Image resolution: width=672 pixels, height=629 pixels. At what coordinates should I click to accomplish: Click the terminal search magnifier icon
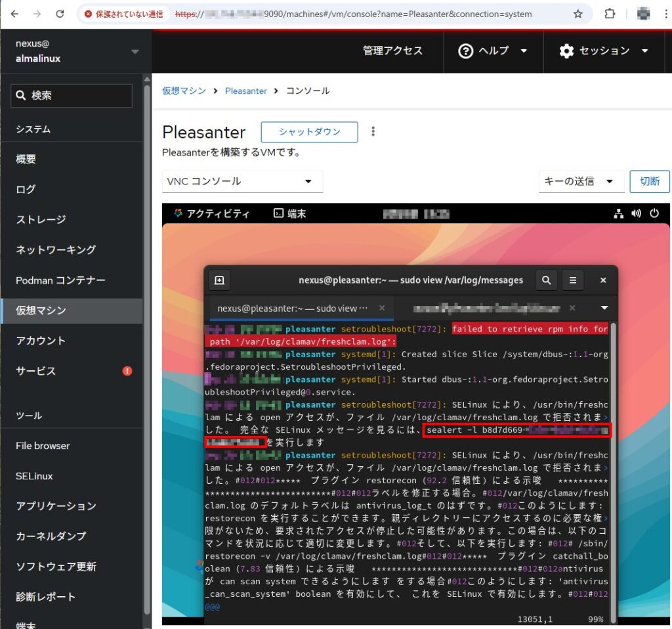(546, 280)
